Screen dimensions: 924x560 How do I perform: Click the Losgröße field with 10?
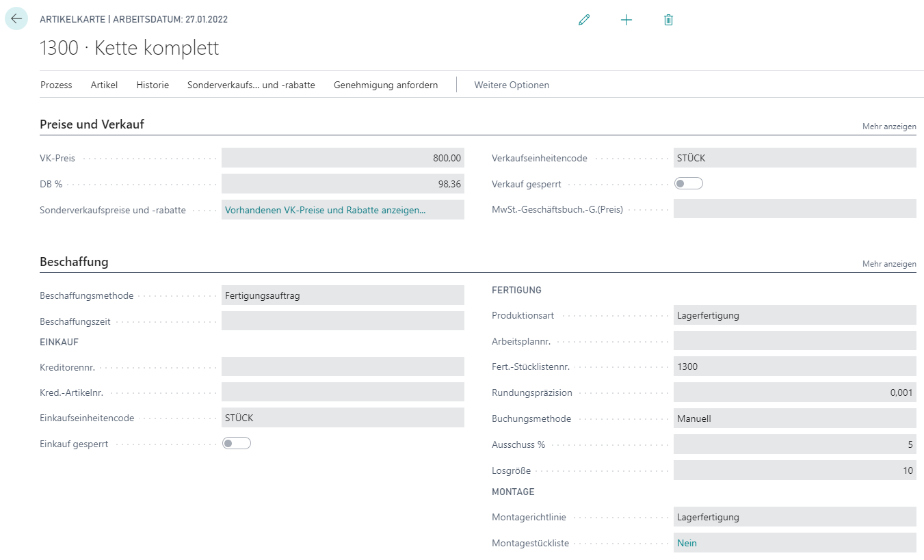tap(795, 470)
